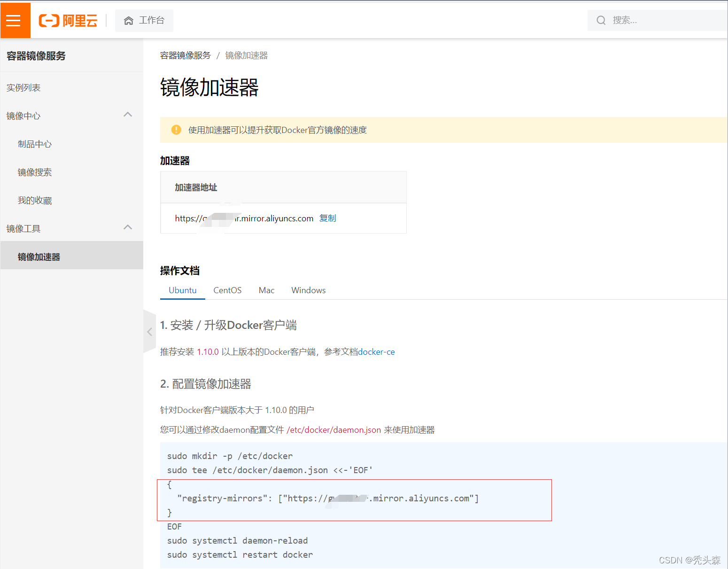Switch to the CentOS tab
This screenshot has width=728, height=569.
(x=227, y=290)
